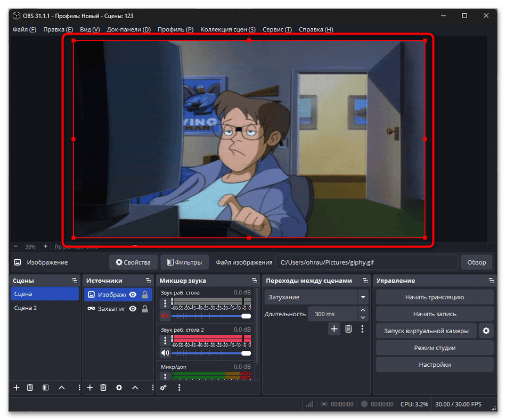Screen dimensions: 506x420
Task: Add a new scene with the plus icon
Action: pos(17,388)
